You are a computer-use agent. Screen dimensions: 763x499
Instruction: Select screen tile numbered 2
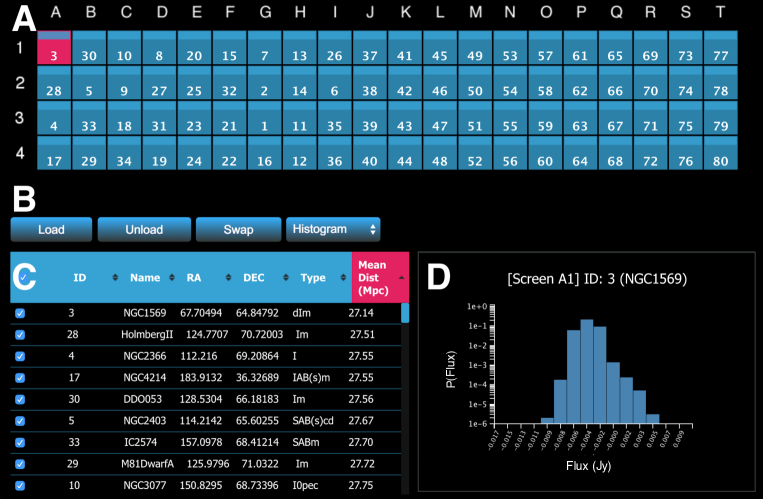point(264,83)
